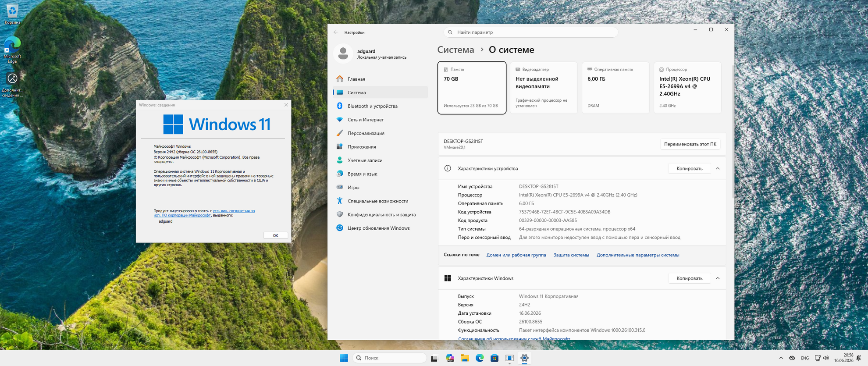Click the OS build value 26100.8655
868x366 pixels.
click(530, 322)
